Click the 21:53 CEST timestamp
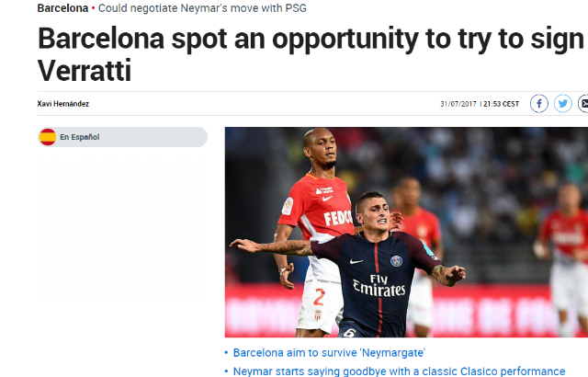This screenshot has height=377, width=588. (501, 104)
